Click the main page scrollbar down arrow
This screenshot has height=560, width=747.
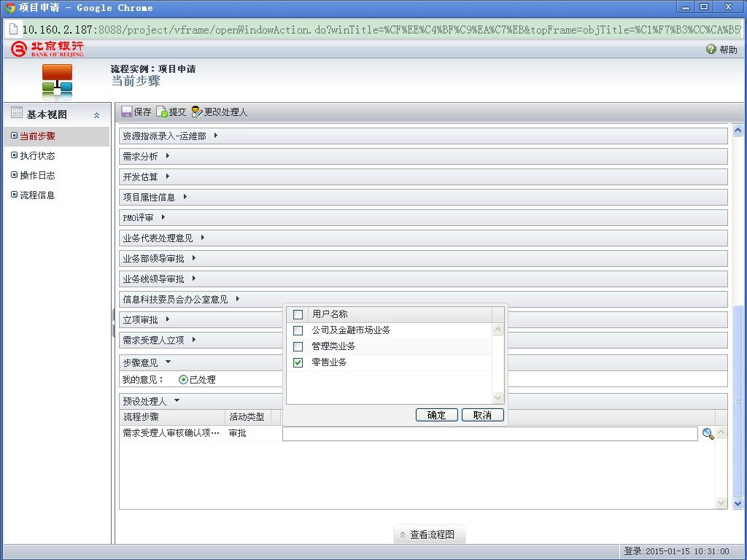(x=738, y=503)
